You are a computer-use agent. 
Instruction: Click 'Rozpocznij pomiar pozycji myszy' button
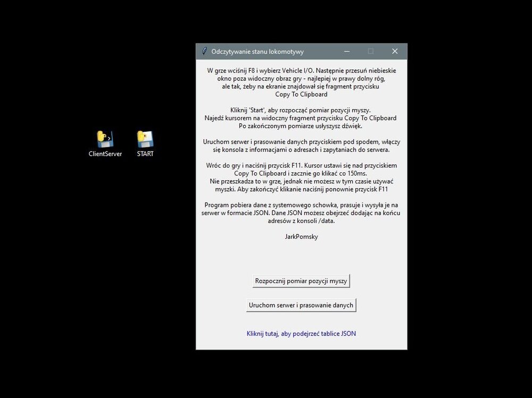click(x=301, y=281)
